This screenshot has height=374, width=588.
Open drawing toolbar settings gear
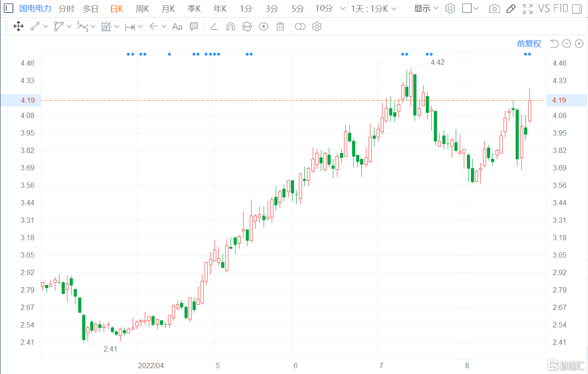pyautogui.click(x=317, y=26)
